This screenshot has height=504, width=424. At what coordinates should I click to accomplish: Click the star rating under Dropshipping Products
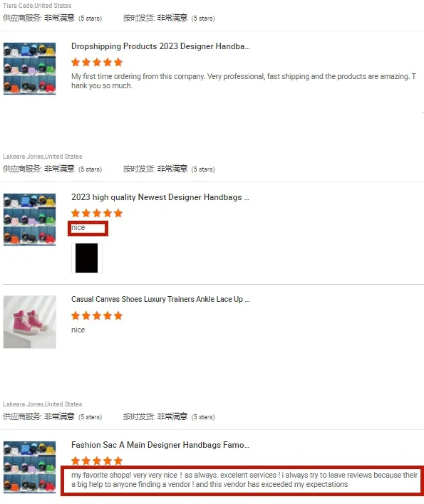97,63
